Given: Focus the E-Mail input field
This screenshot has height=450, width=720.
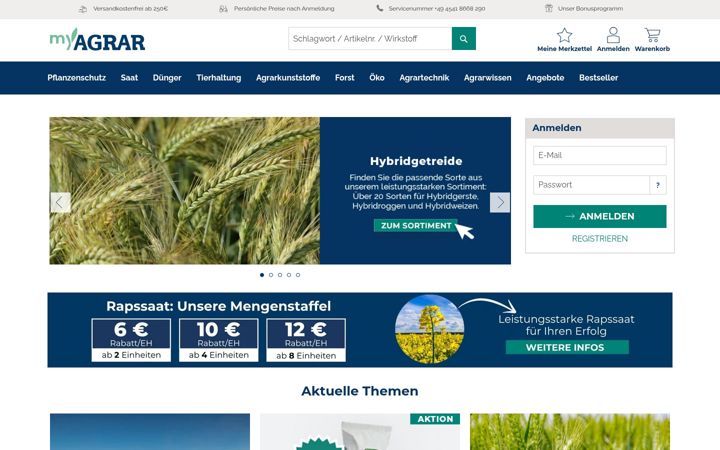Looking at the screenshot, I should [600, 155].
